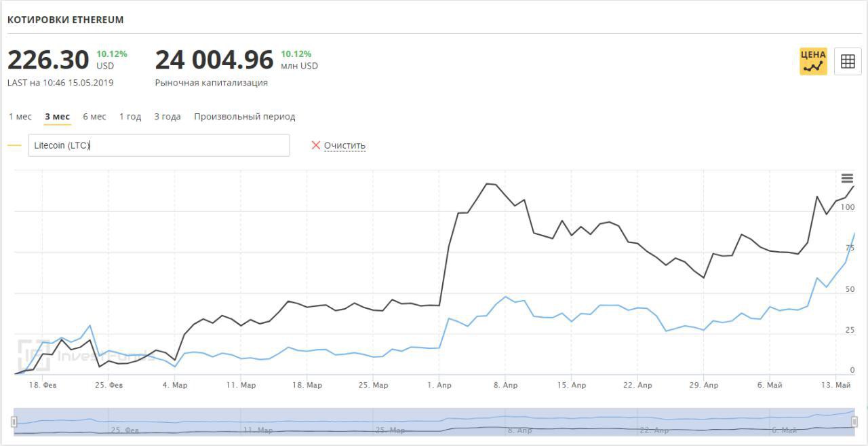Image resolution: width=868 pixels, height=446 pixels.
Task: Click the red X clear icon
Action: [315, 145]
